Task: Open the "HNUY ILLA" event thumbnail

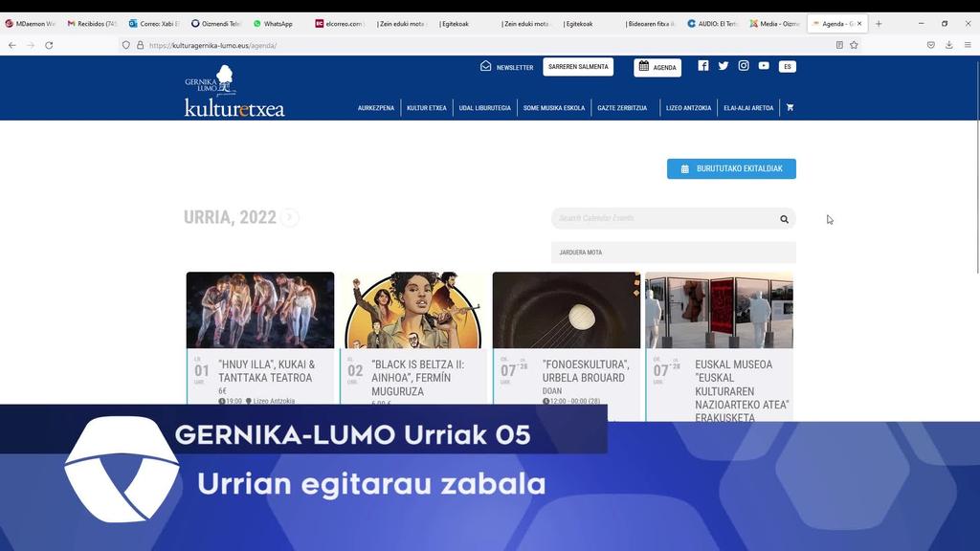Action: (x=260, y=310)
